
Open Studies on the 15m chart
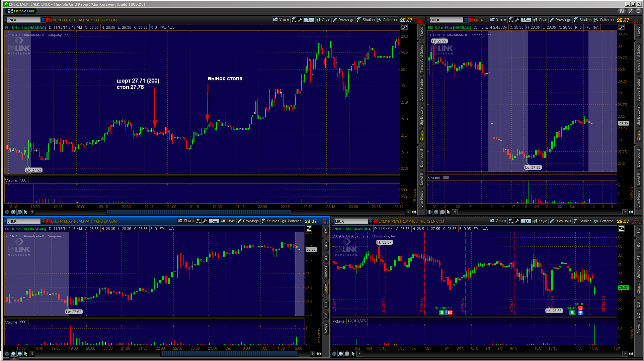(x=583, y=20)
